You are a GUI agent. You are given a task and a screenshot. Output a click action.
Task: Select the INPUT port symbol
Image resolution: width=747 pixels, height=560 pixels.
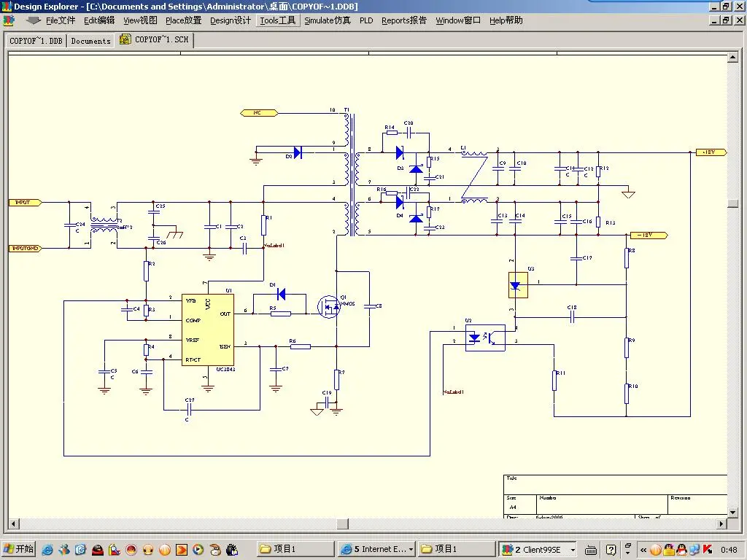(25, 203)
